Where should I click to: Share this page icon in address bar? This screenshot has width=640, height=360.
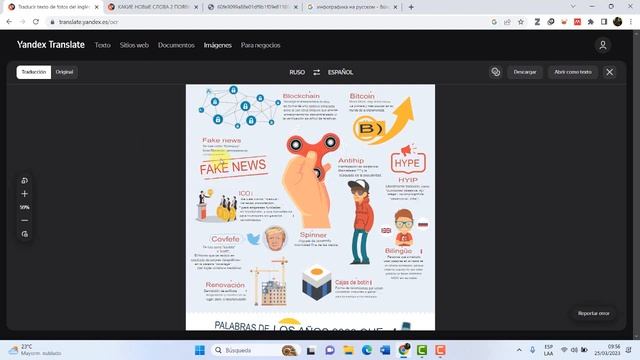(507, 22)
